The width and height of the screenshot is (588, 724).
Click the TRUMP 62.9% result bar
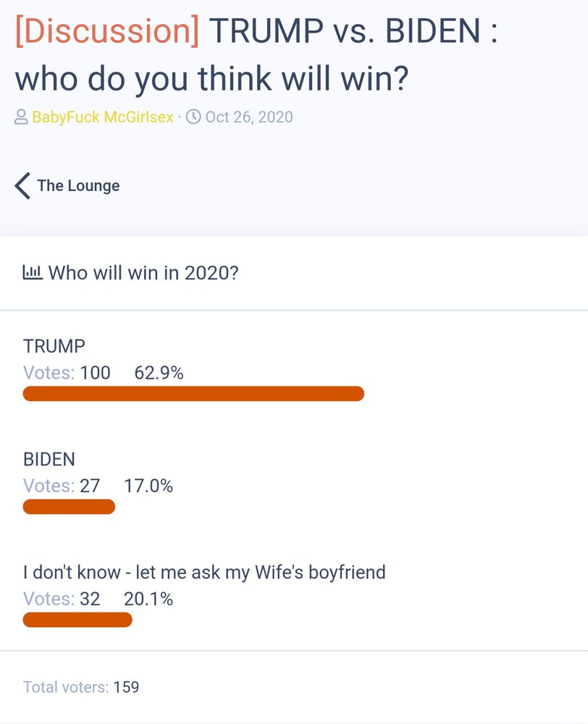pos(193,394)
